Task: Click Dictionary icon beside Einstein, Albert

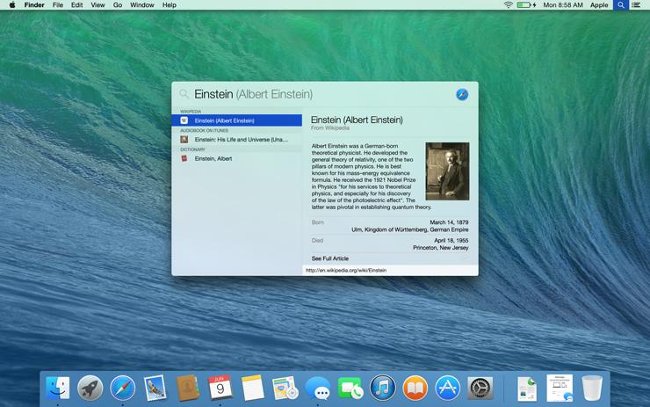Action: (184, 158)
